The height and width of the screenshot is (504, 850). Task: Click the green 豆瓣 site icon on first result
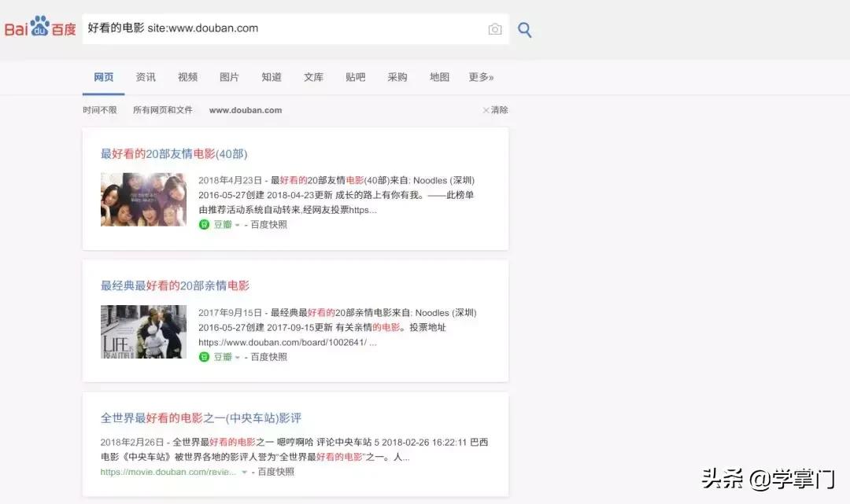click(x=205, y=224)
